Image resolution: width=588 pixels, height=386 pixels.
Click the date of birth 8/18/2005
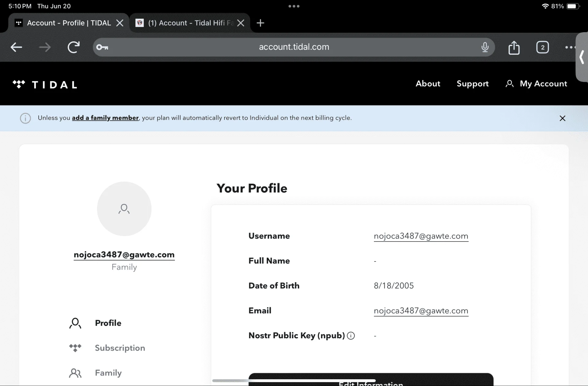tap(394, 286)
